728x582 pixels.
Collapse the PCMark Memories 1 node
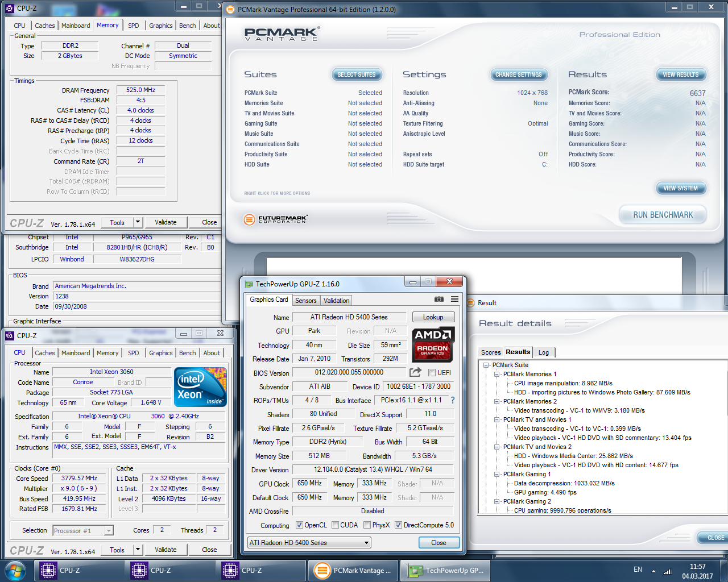pyautogui.click(x=497, y=374)
